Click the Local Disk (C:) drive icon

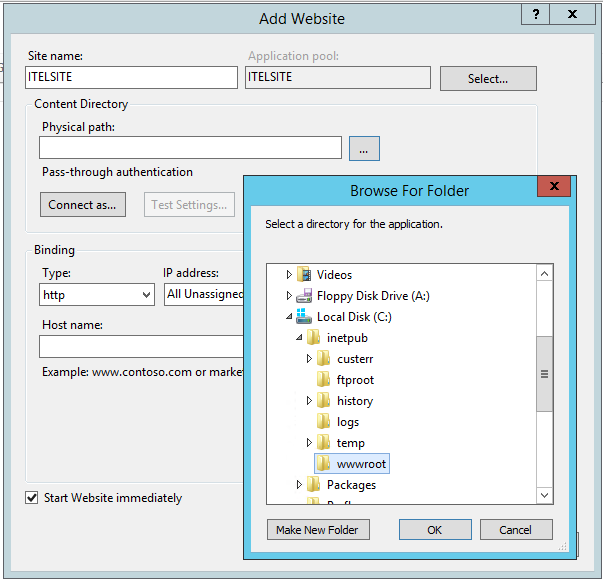pyautogui.click(x=304, y=316)
